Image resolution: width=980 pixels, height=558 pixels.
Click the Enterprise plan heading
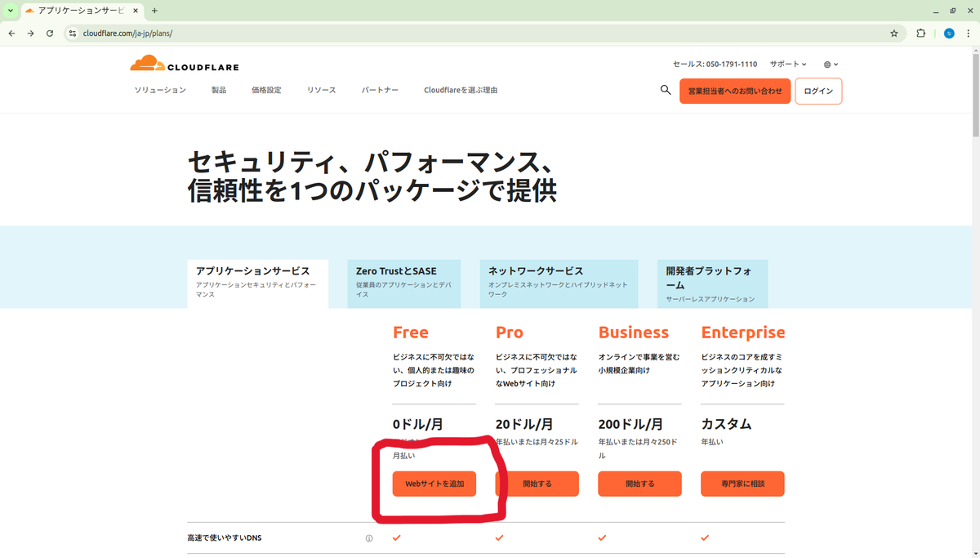click(x=742, y=333)
